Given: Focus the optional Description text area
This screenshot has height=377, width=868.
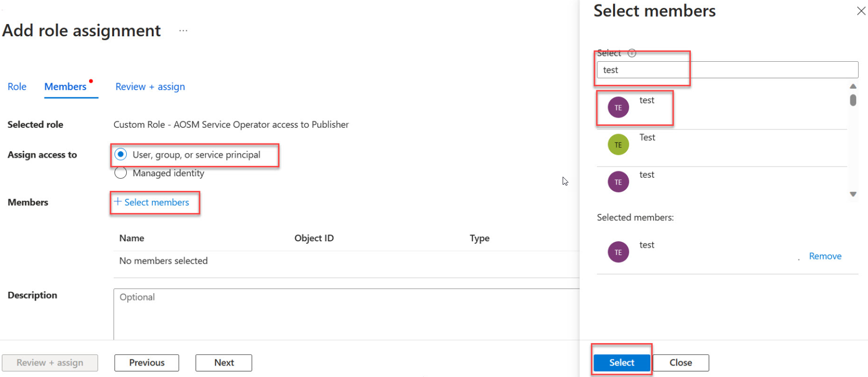Looking at the screenshot, I should click(346, 313).
